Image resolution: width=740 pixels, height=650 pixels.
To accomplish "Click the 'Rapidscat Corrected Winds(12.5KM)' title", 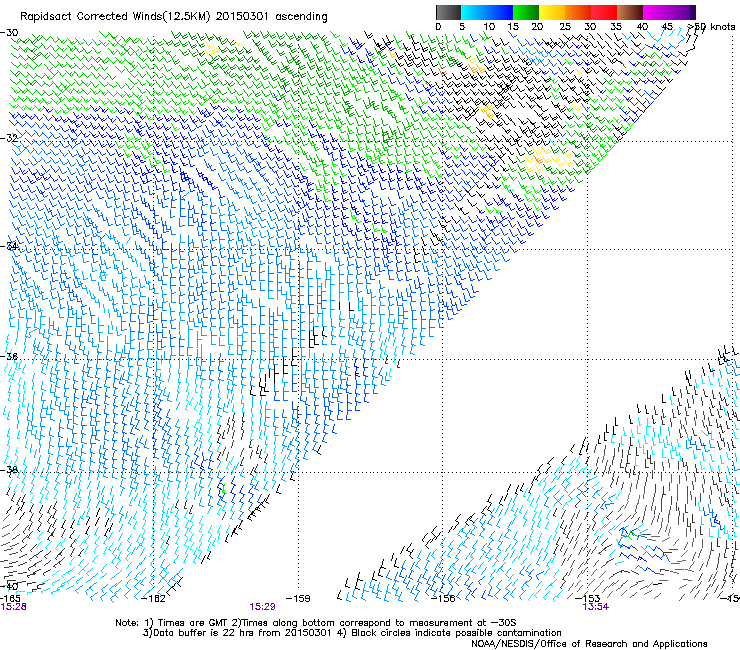I will 115,17.
